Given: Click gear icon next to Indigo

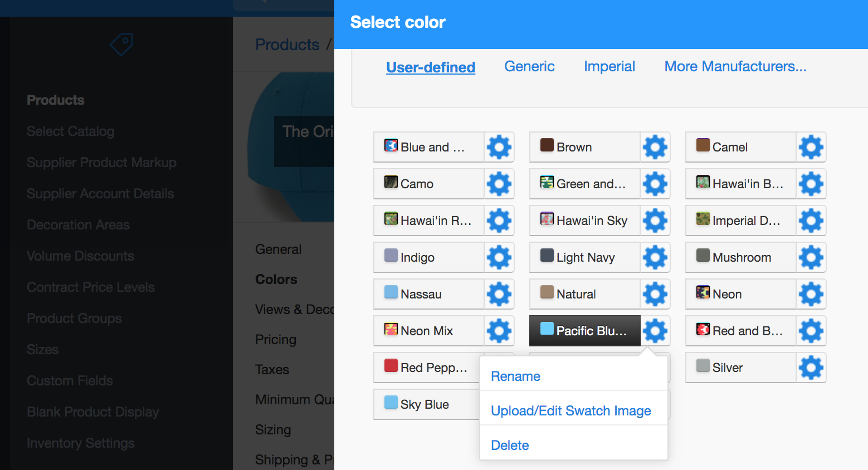Looking at the screenshot, I should [x=499, y=257].
